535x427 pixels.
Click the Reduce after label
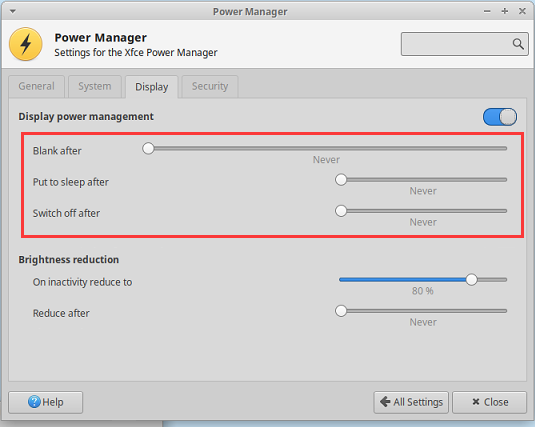pyautogui.click(x=61, y=313)
